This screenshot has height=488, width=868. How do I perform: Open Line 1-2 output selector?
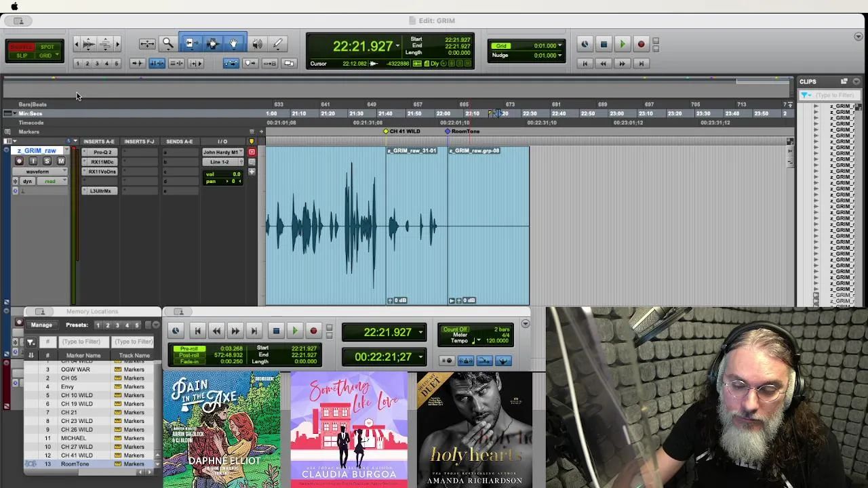click(x=222, y=162)
